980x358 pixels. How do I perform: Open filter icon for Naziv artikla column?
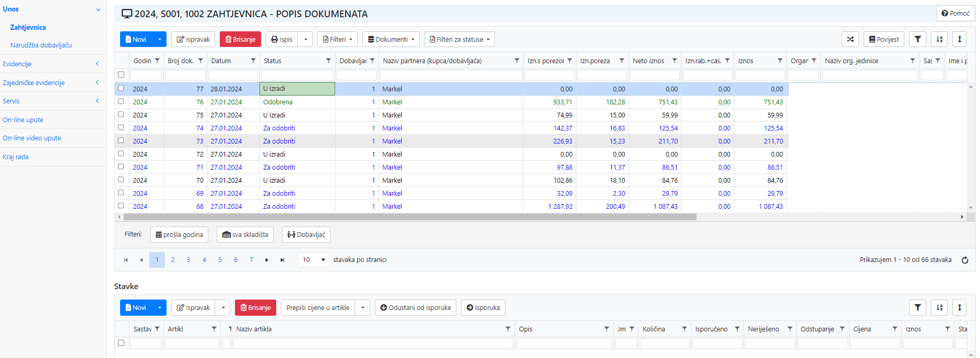tap(508, 329)
